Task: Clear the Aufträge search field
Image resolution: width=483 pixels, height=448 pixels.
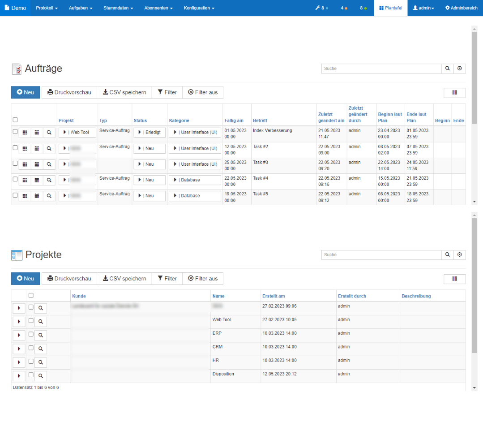Action: click(x=460, y=69)
